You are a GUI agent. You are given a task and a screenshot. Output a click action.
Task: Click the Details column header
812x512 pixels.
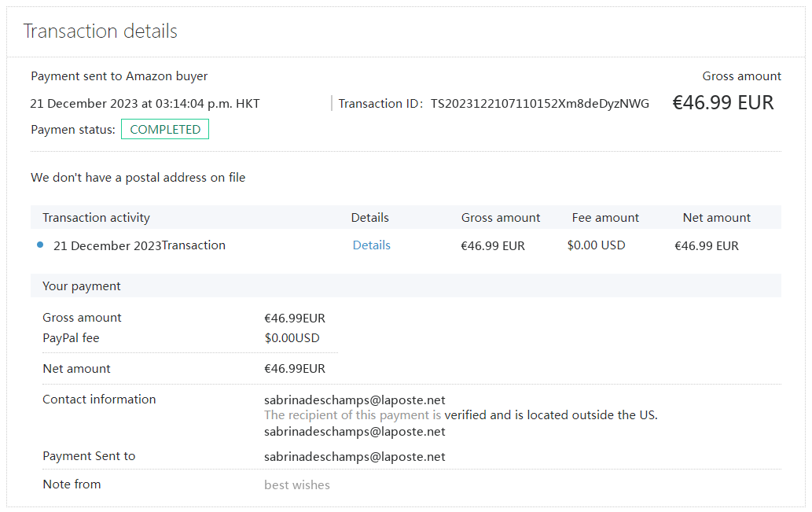pos(369,218)
